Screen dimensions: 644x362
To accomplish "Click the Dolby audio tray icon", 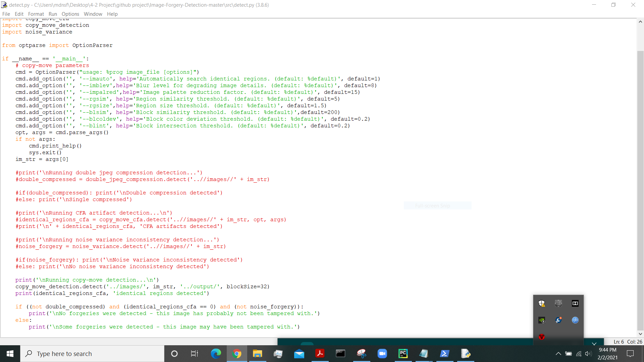I will click(x=575, y=303).
